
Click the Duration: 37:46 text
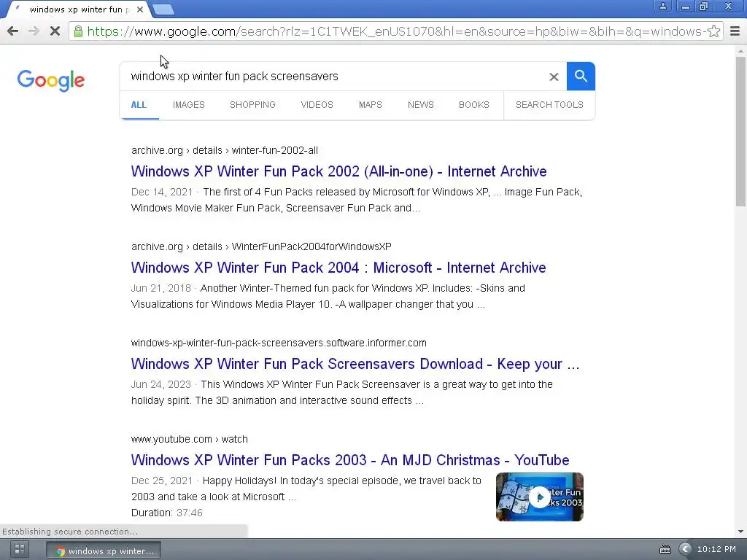point(167,513)
